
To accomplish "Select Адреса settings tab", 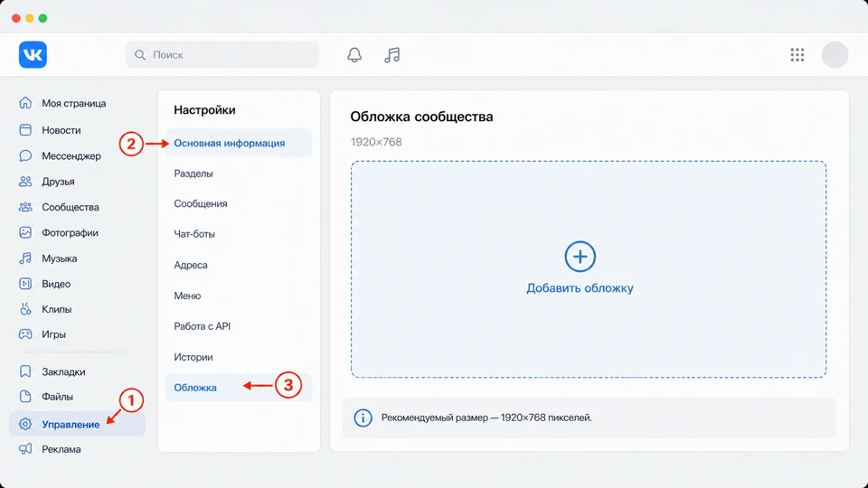I will coord(191,265).
